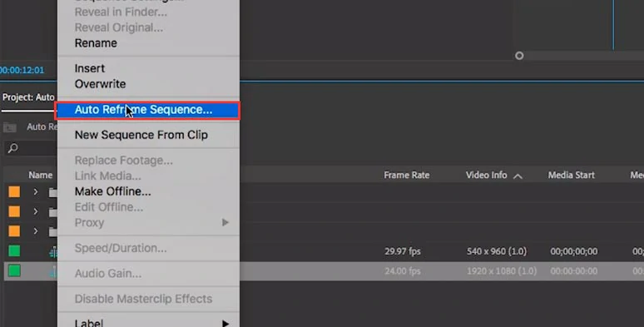Click the project search magnifier icon
The image size is (644, 327).
point(12,148)
